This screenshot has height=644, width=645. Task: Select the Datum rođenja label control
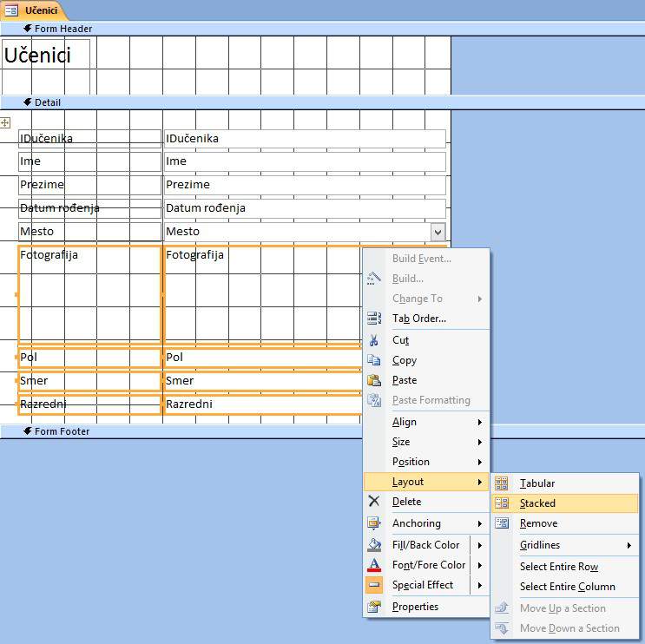[89, 208]
